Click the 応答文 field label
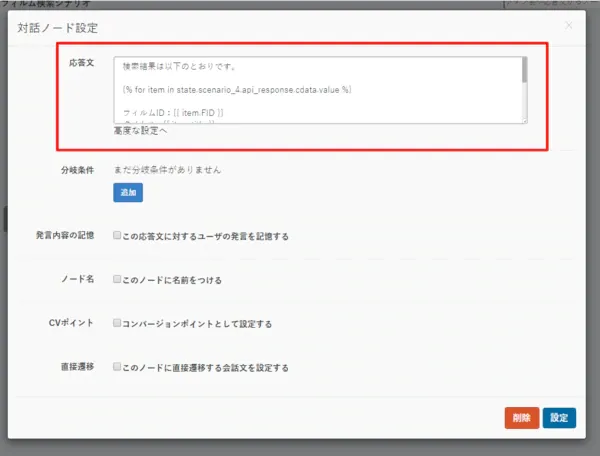 click(81, 62)
